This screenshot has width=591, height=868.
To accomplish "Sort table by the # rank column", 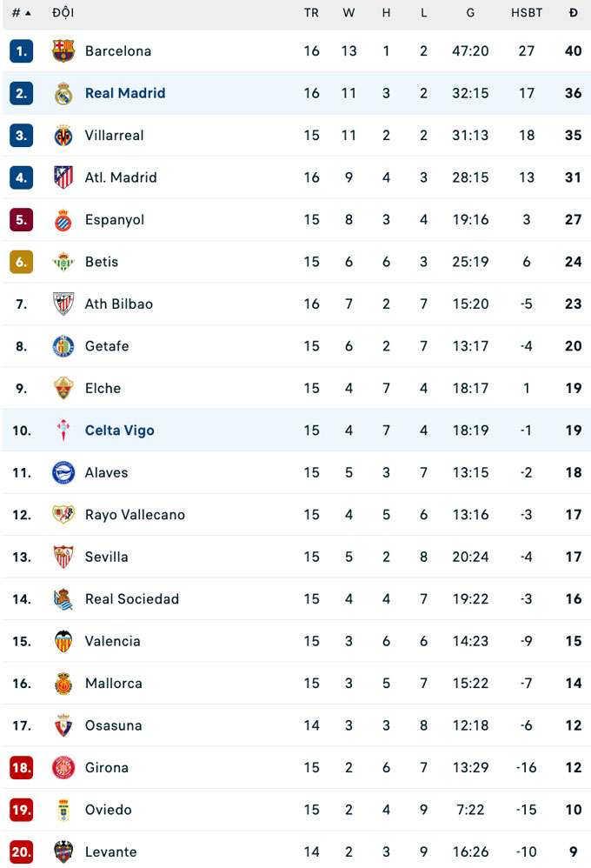I will tap(21, 13).
